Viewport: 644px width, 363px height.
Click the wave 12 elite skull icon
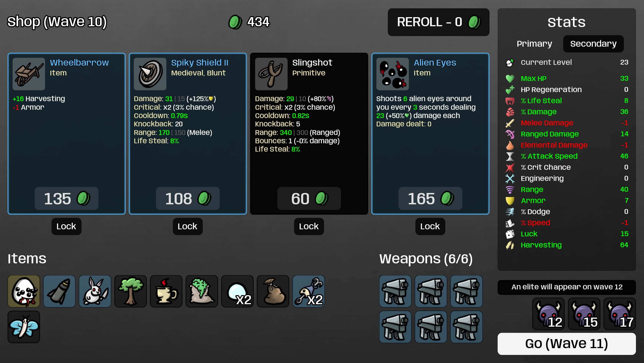click(x=548, y=314)
